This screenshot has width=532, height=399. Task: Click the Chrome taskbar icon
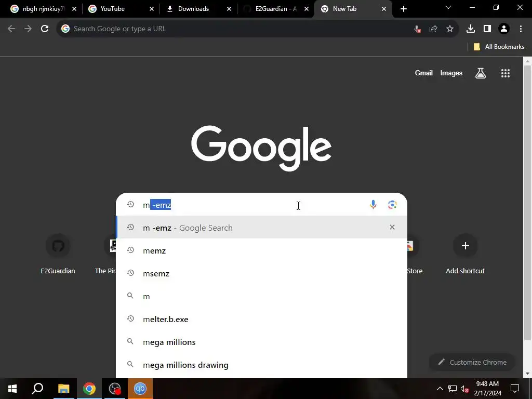click(x=89, y=389)
